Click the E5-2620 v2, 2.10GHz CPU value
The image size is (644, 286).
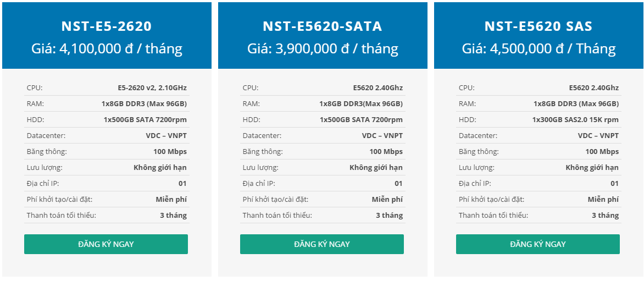pos(152,88)
